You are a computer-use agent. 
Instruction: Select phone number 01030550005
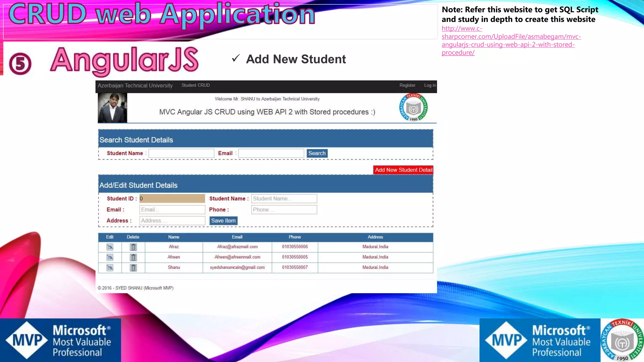[x=295, y=257]
